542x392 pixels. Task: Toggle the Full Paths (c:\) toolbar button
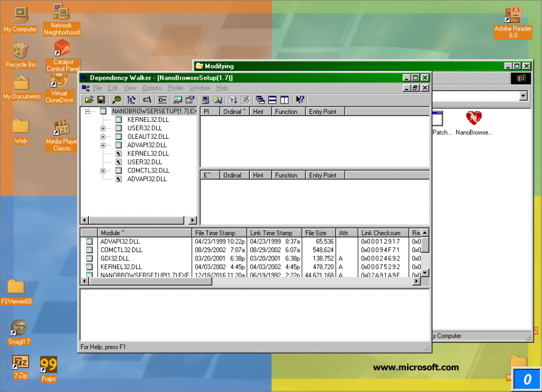tap(147, 100)
